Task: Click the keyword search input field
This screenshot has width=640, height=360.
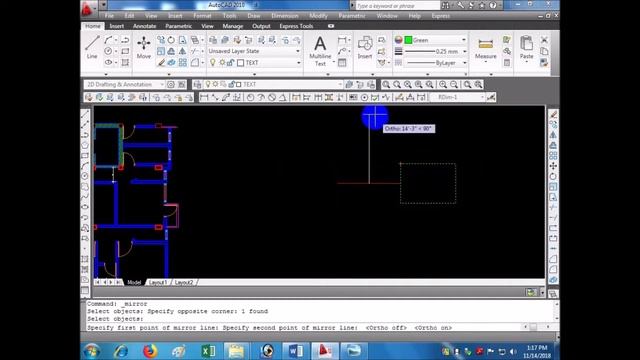Action: [397, 6]
